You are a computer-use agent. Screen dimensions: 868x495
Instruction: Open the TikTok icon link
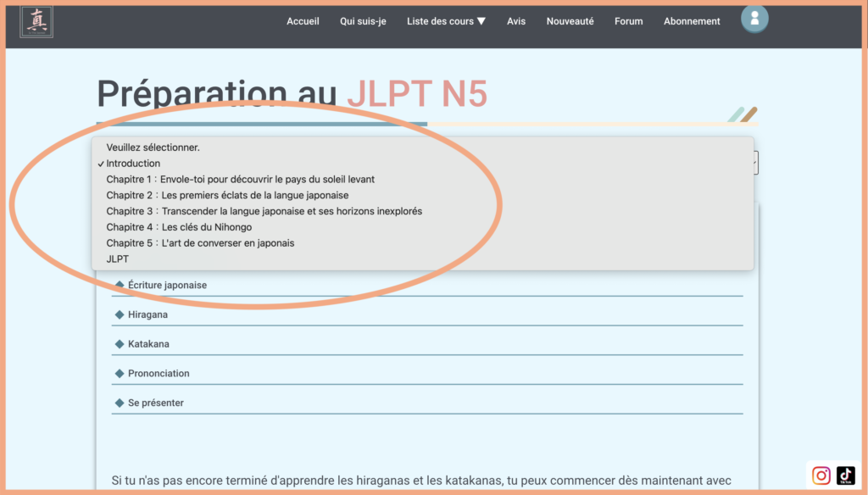point(845,476)
